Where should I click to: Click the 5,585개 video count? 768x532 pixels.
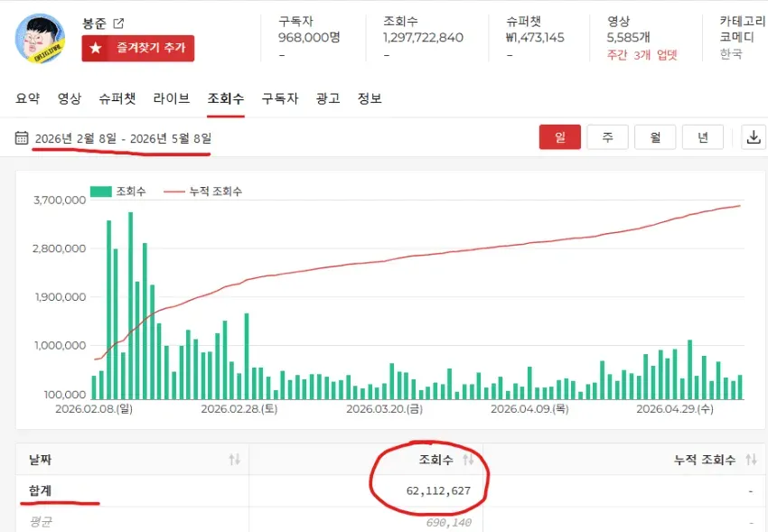coord(629,37)
